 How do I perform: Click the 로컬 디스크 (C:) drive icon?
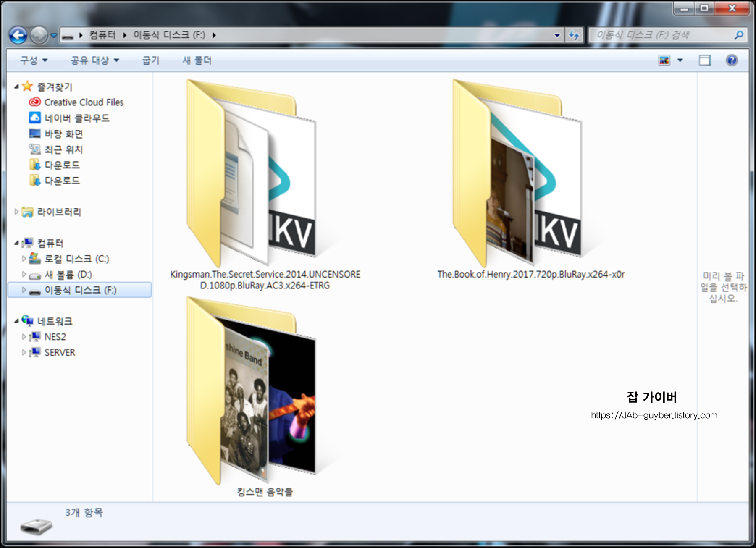(x=35, y=258)
